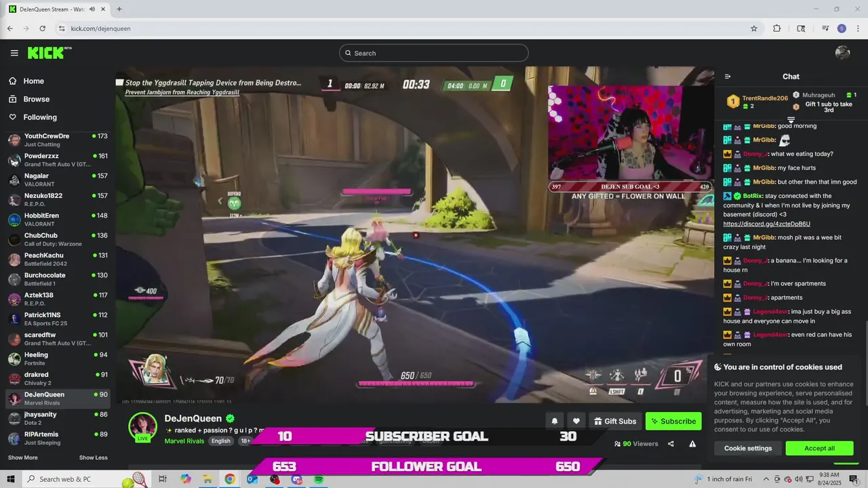This screenshot has height=488, width=868.
Task: Open a new Chrome tab
Action: (x=119, y=9)
